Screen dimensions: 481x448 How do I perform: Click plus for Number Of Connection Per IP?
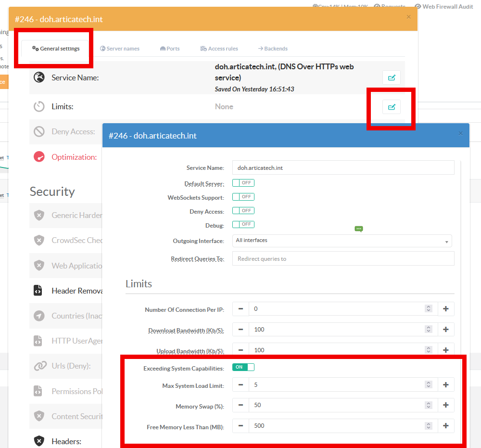pos(445,309)
